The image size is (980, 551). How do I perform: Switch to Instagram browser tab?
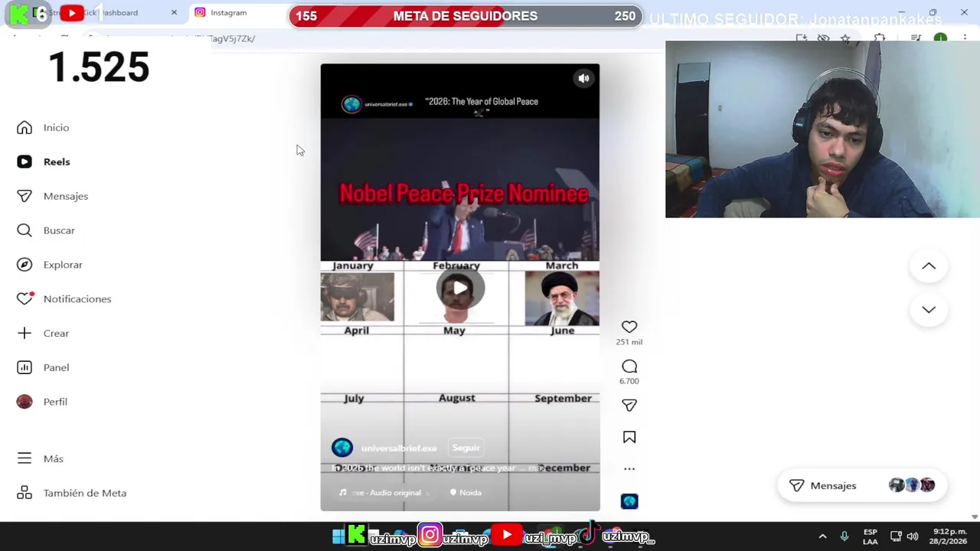(x=228, y=12)
